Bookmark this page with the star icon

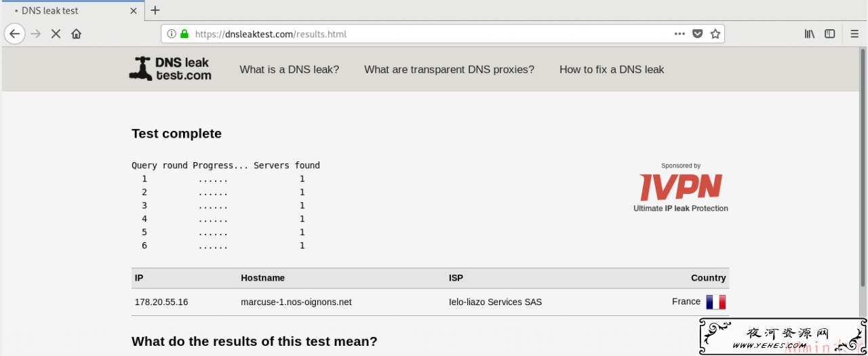[x=715, y=33]
